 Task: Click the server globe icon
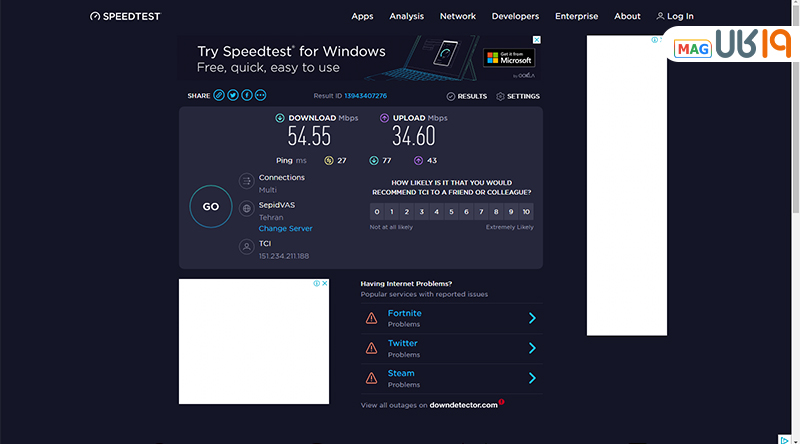tap(246, 208)
